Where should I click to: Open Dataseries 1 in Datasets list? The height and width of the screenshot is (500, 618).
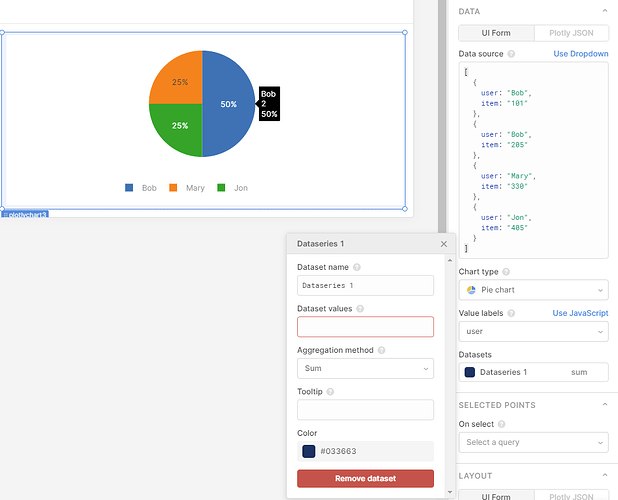point(533,372)
